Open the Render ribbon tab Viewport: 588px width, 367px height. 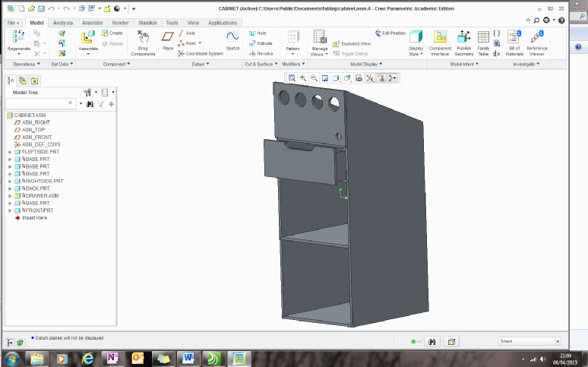pos(120,23)
